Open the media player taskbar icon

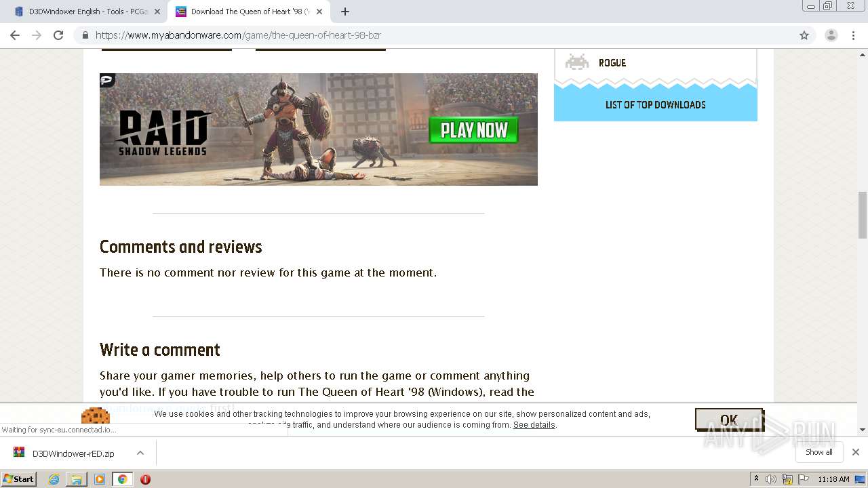[x=100, y=479]
